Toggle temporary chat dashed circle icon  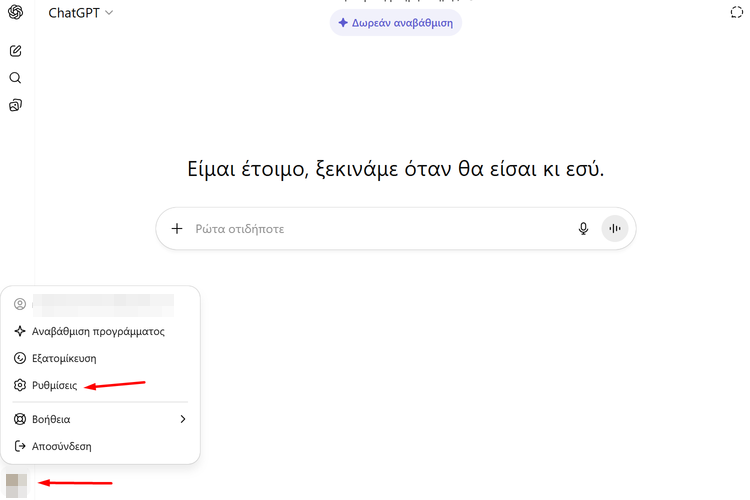(x=737, y=13)
